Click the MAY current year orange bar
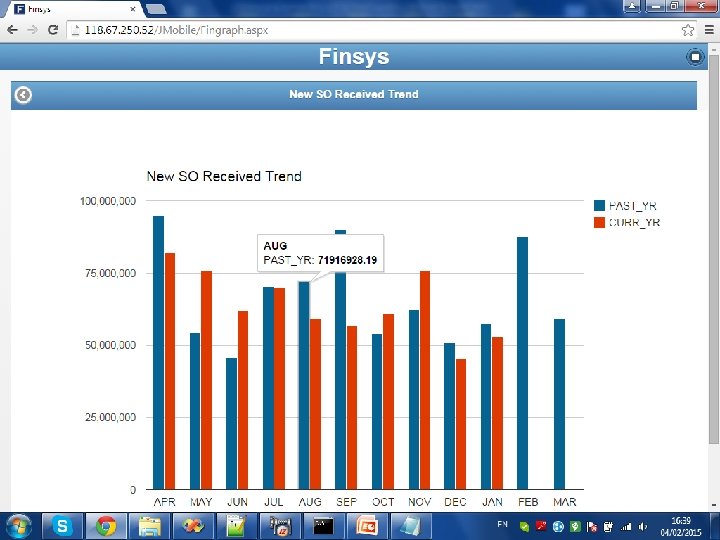The image size is (720, 540). pos(207,380)
